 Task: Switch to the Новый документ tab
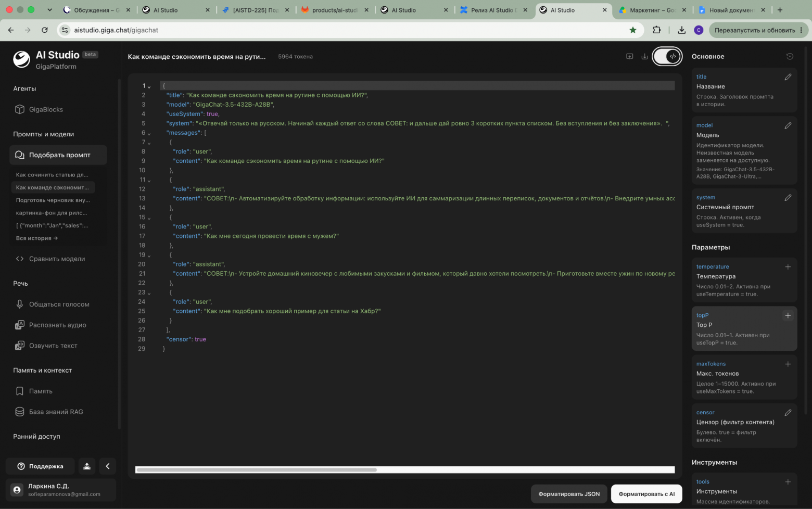(731, 10)
